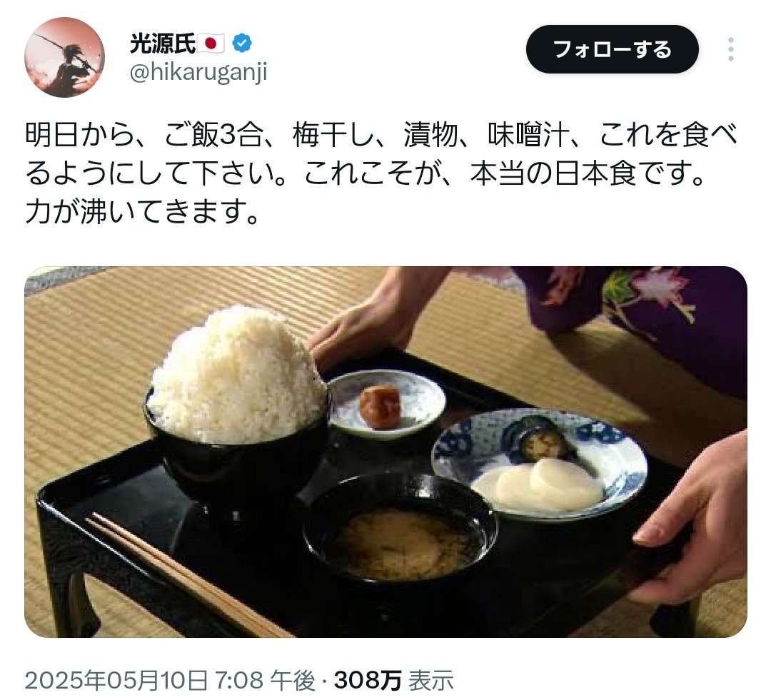Open the attached meal tray photo

tap(385, 452)
